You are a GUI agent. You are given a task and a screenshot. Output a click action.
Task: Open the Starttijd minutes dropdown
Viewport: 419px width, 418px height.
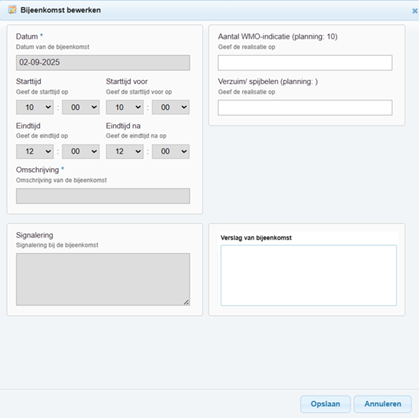tap(81, 107)
